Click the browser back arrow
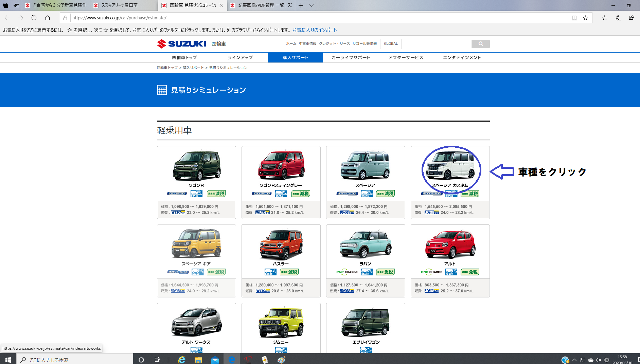640x364 pixels. (7, 18)
